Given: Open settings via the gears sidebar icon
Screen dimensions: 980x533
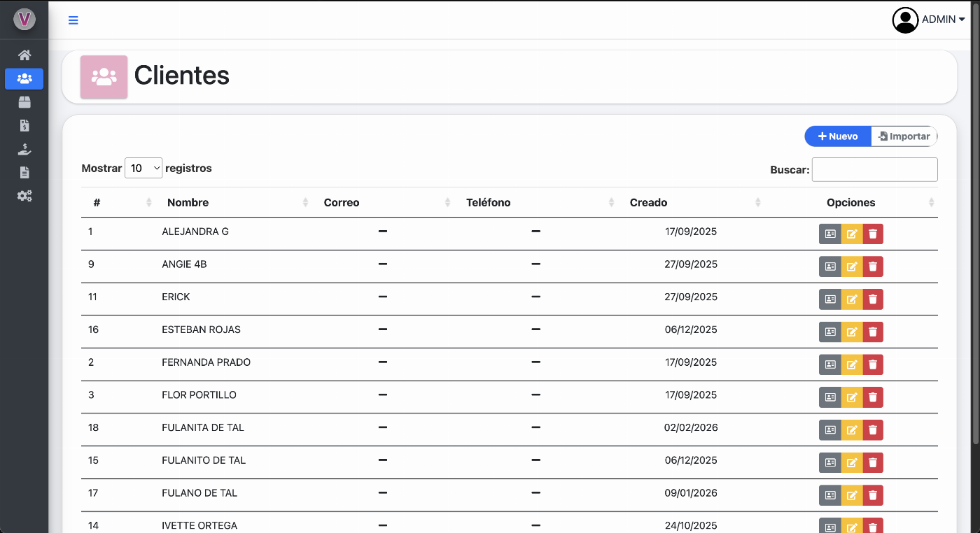Looking at the screenshot, I should [24, 195].
